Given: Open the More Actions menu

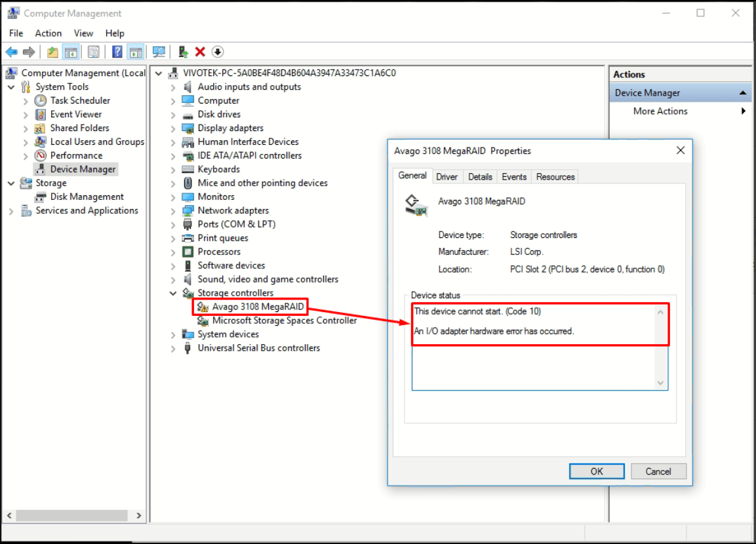Looking at the screenshot, I should coord(660,111).
